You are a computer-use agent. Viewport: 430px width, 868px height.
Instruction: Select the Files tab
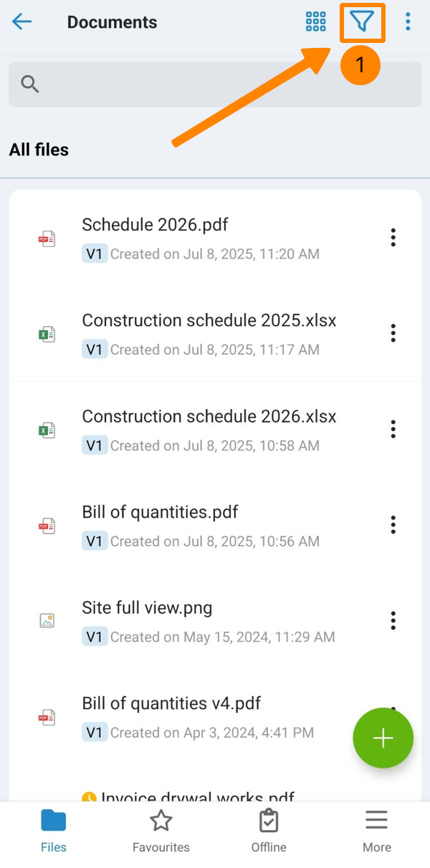point(54,831)
